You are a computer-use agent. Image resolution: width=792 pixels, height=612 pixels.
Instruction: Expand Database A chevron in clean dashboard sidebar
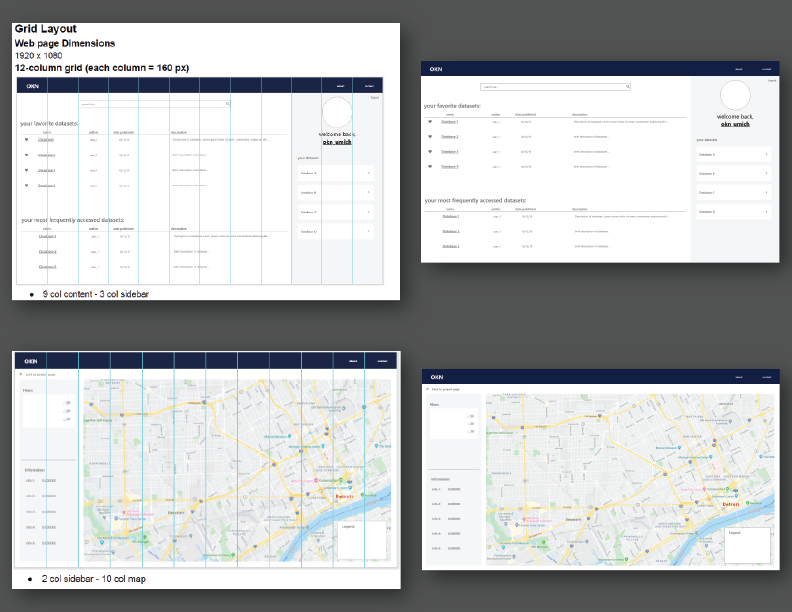tap(766, 155)
